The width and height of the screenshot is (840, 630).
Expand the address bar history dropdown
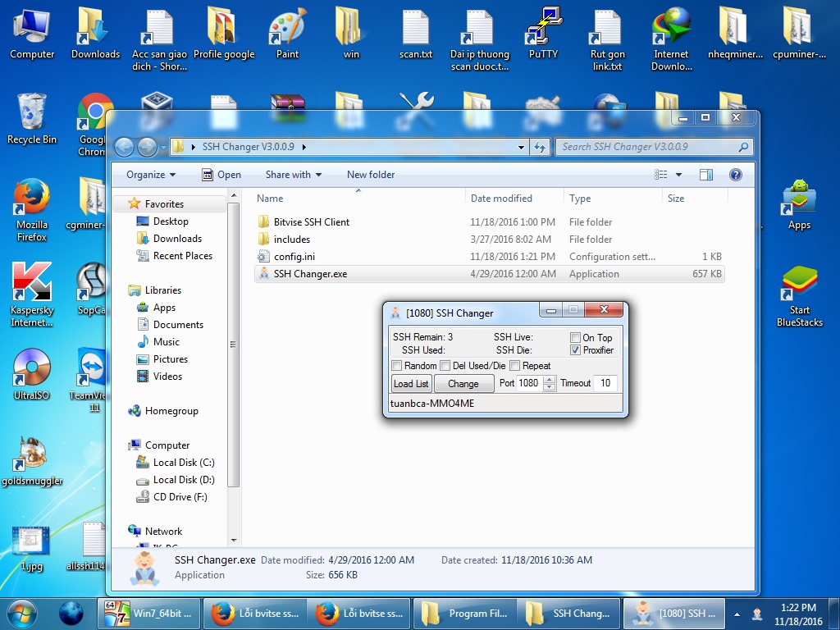(x=521, y=147)
